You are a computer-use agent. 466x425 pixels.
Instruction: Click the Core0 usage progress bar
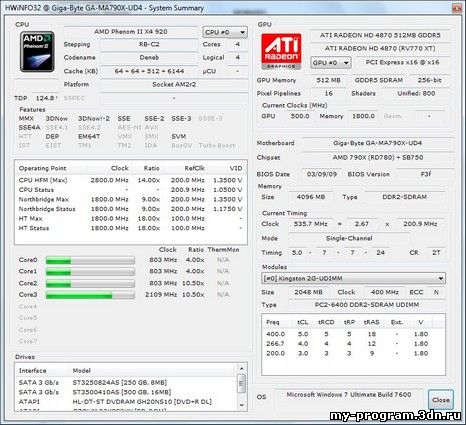(90, 260)
